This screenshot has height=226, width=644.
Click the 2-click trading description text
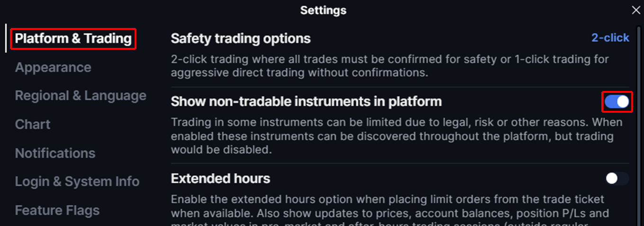pos(390,66)
